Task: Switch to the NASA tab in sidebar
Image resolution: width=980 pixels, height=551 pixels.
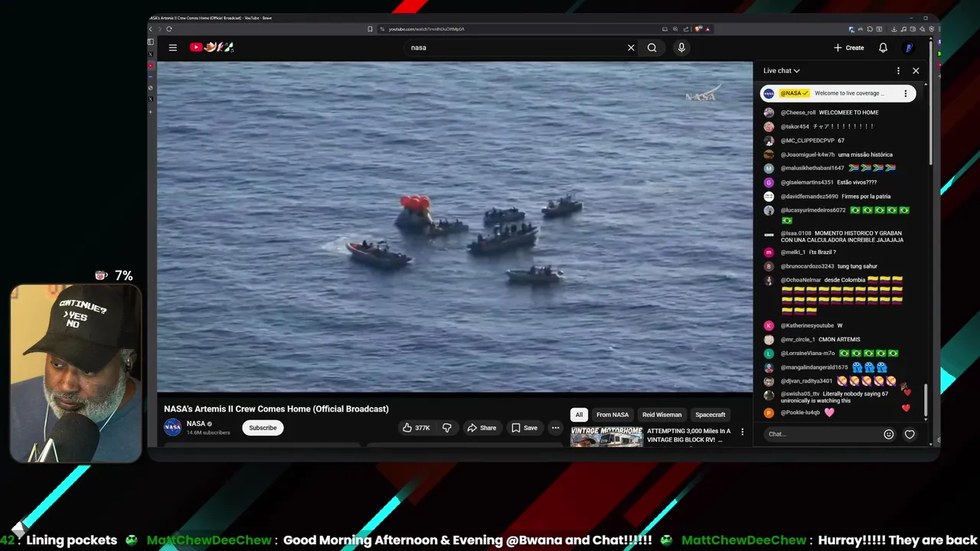Action: click(150, 77)
